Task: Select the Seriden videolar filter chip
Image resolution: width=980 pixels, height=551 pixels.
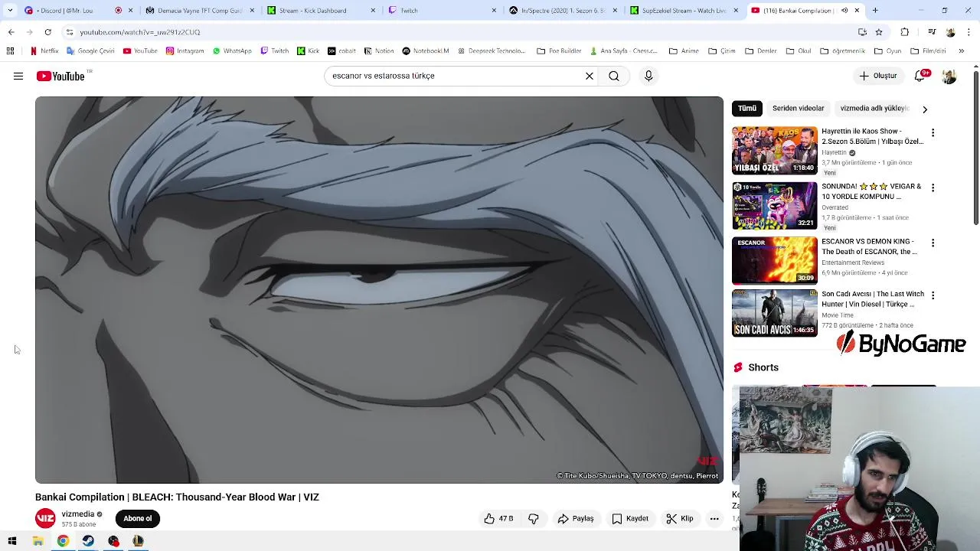Action: pyautogui.click(x=798, y=109)
